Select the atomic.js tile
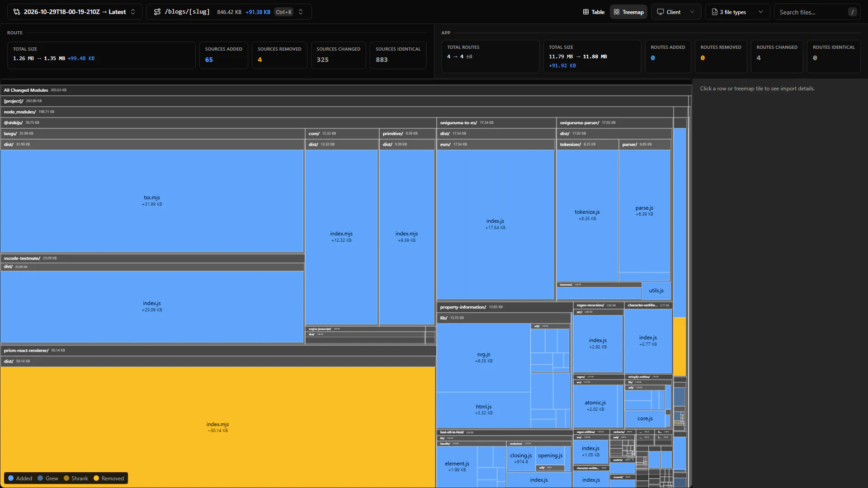 coord(595,406)
